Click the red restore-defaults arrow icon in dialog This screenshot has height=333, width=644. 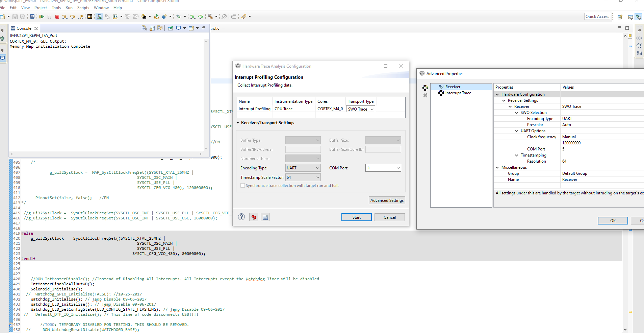(x=254, y=217)
